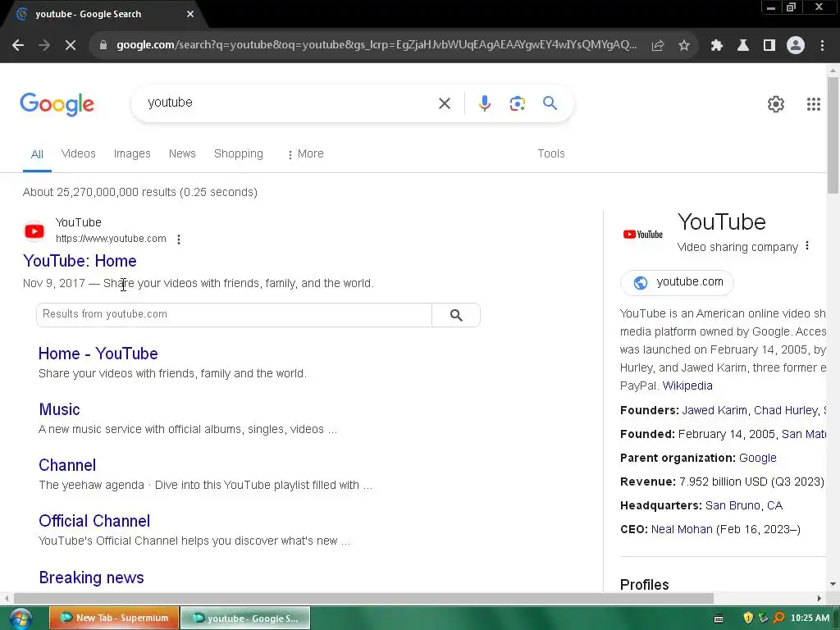The height and width of the screenshot is (630, 840).
Task: Expand the More search filters
Action: click(305, 153)
